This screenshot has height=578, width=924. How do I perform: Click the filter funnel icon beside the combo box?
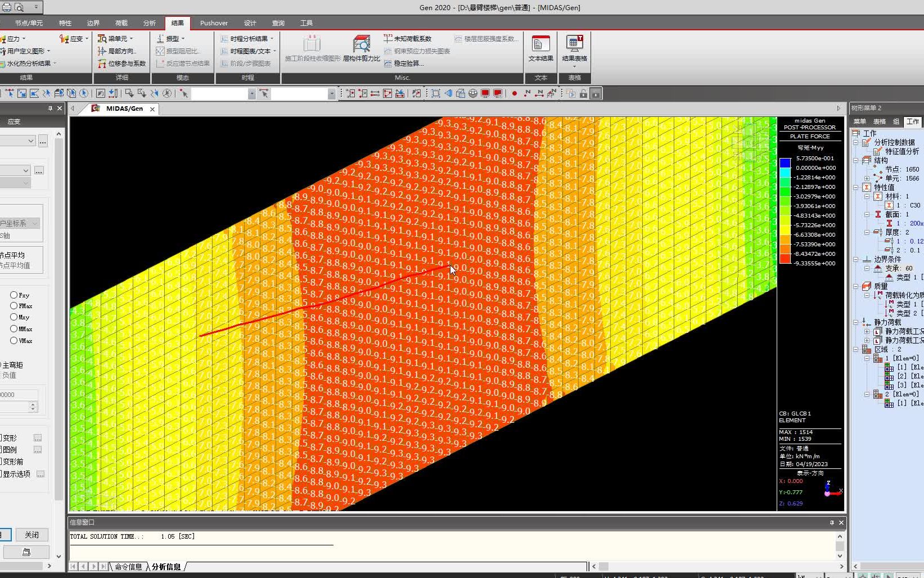tap(264, 93)
